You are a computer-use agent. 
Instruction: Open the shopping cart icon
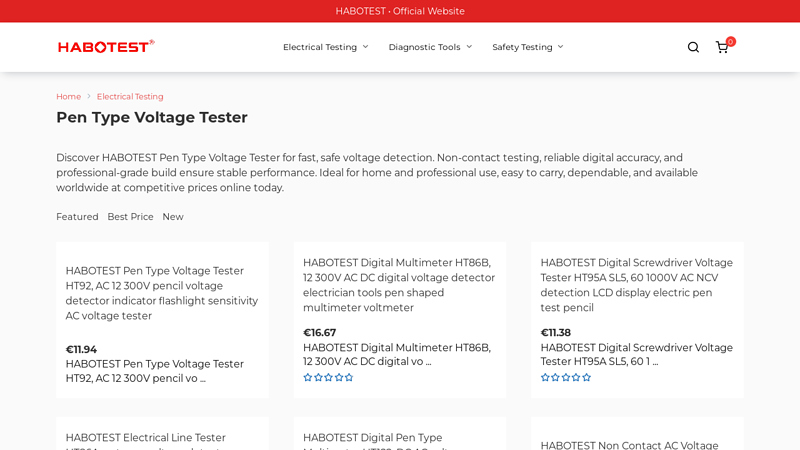(721, 47)
